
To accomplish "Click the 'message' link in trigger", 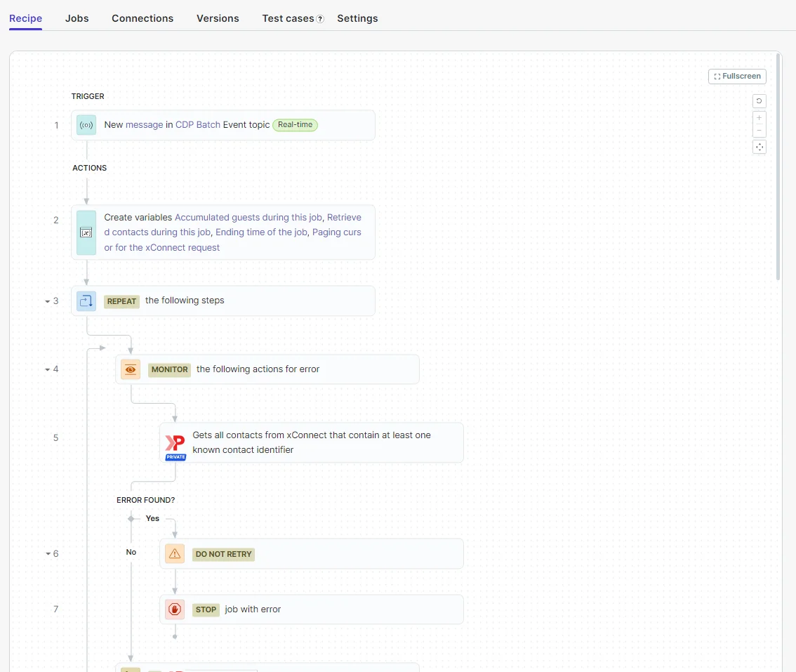I will (x=144, y=125).
